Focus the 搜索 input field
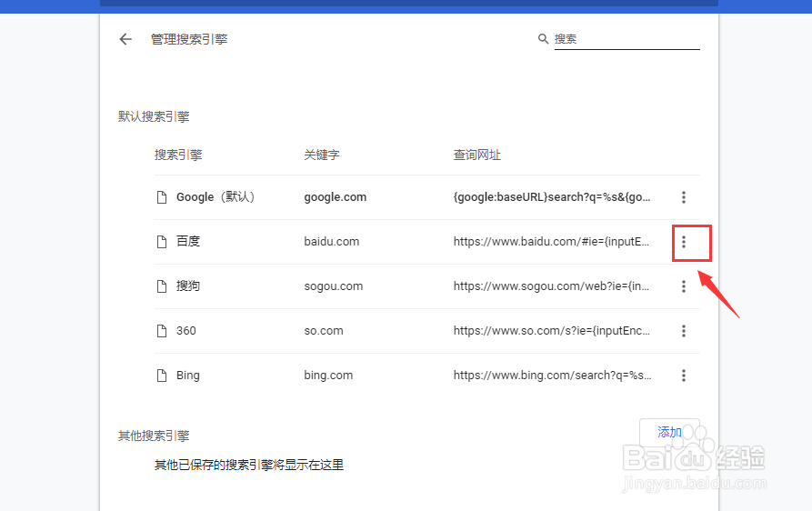 click(627, 39)
